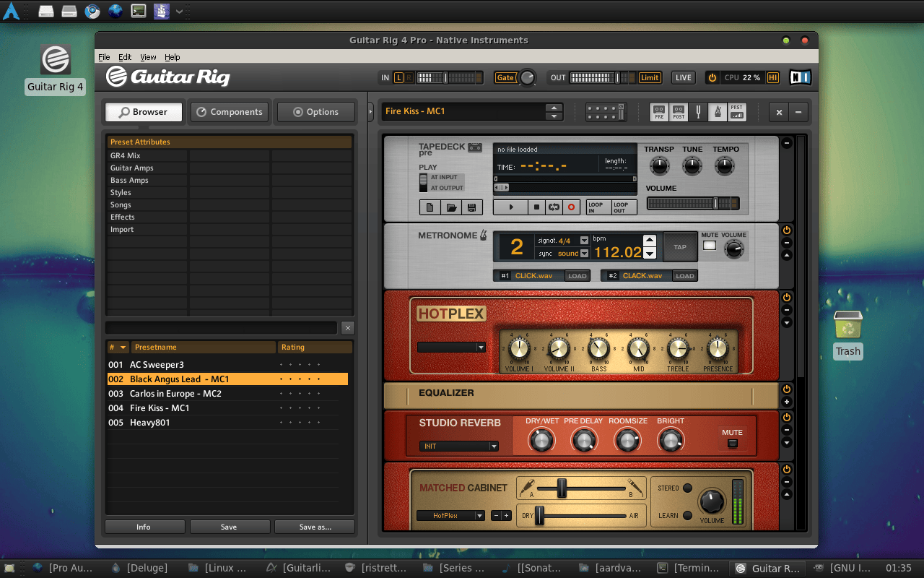Save Tapedeck recording with floppy icon
Viewport: 924px width, 578px height.
[472, 207]
